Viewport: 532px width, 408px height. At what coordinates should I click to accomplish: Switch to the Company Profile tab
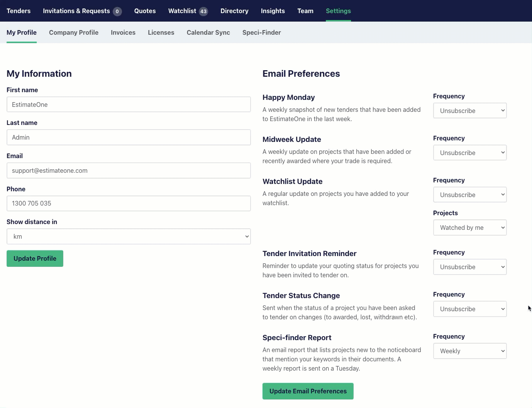tap(74, 32)
